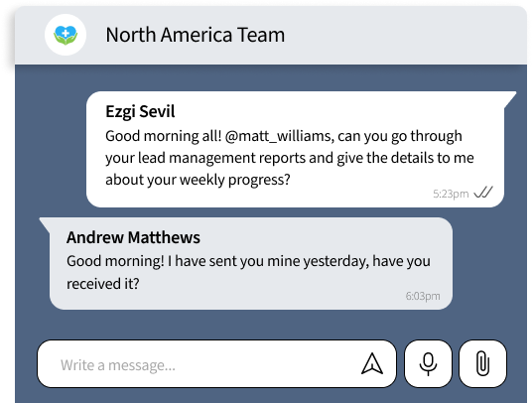Select Ezgi Sevil's message bubble text
The image size is (532, 403).
point(290,158)
